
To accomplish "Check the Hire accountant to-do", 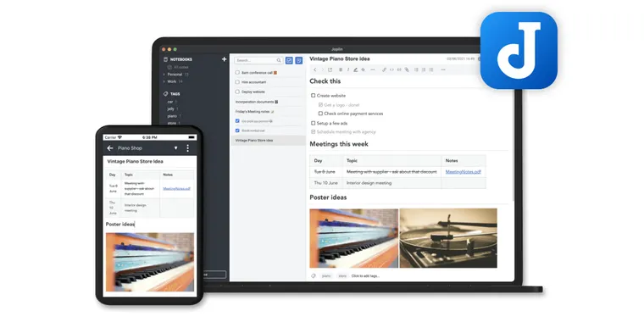I will tap(237, 82).
